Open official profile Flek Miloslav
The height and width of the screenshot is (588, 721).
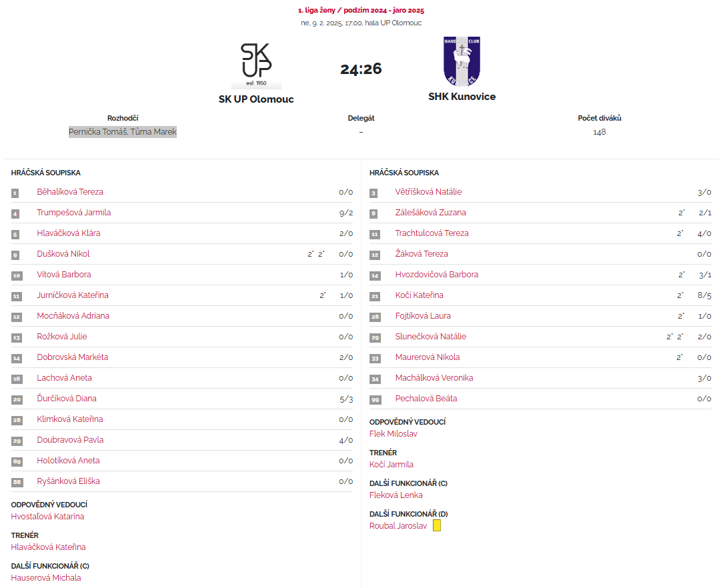coord(394,434)
